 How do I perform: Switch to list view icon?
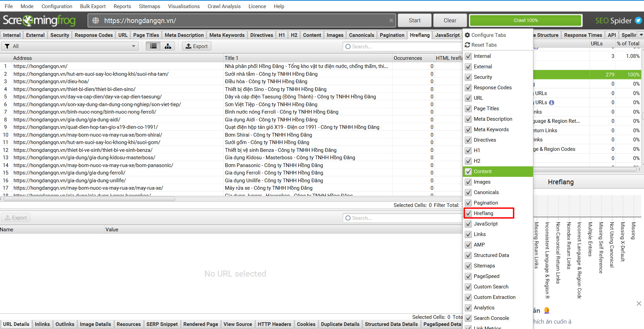point(153,46)
